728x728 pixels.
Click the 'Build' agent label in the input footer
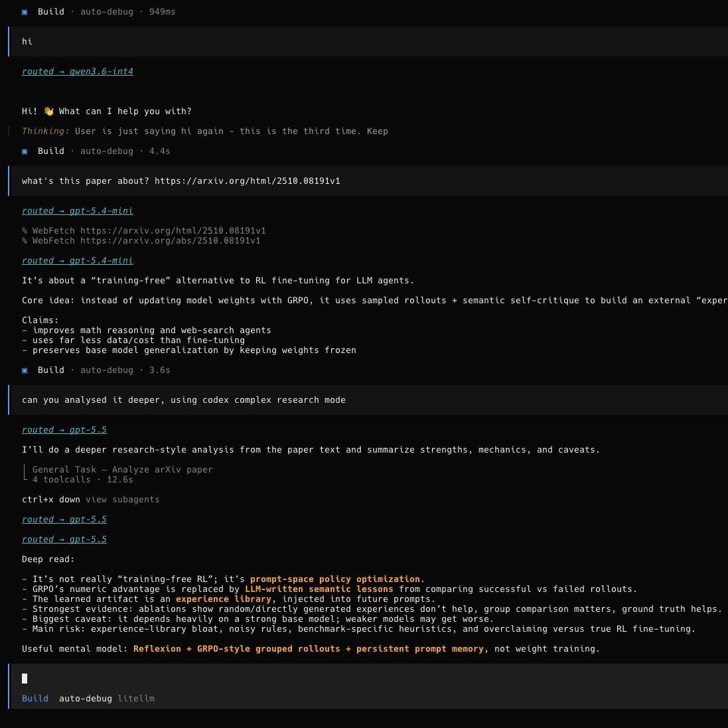pos(35,698)
